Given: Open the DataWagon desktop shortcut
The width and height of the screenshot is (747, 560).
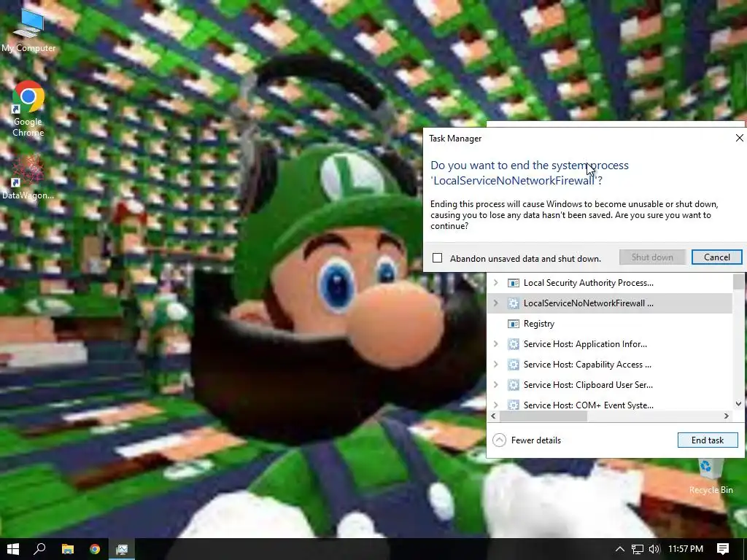Looking at the screenshot, I should coord(28,177).
